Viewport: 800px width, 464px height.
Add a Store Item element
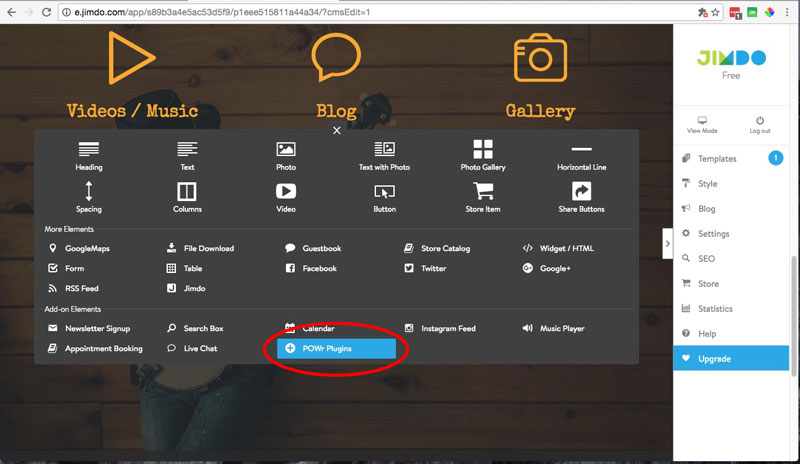point(483,197)
